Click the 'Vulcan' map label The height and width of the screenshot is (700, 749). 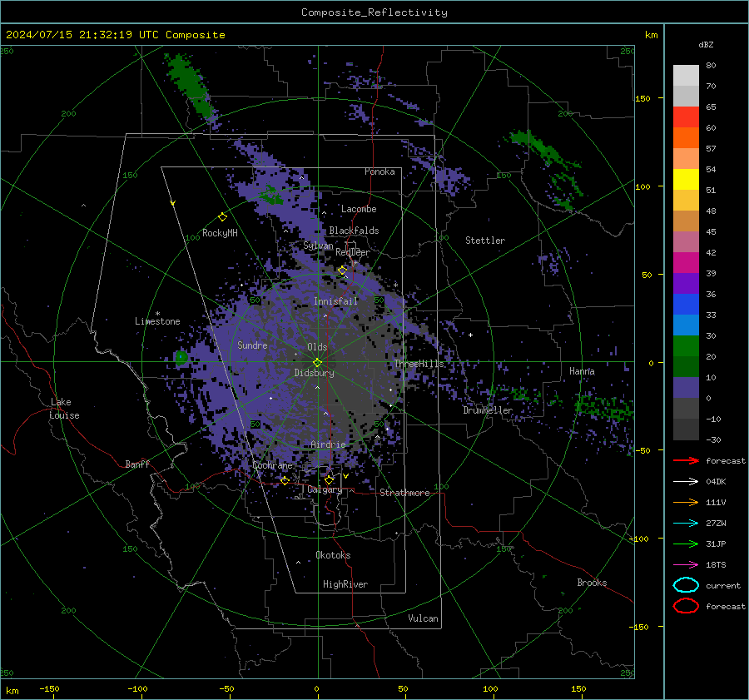pyautogui.click(x=423, y=618)
